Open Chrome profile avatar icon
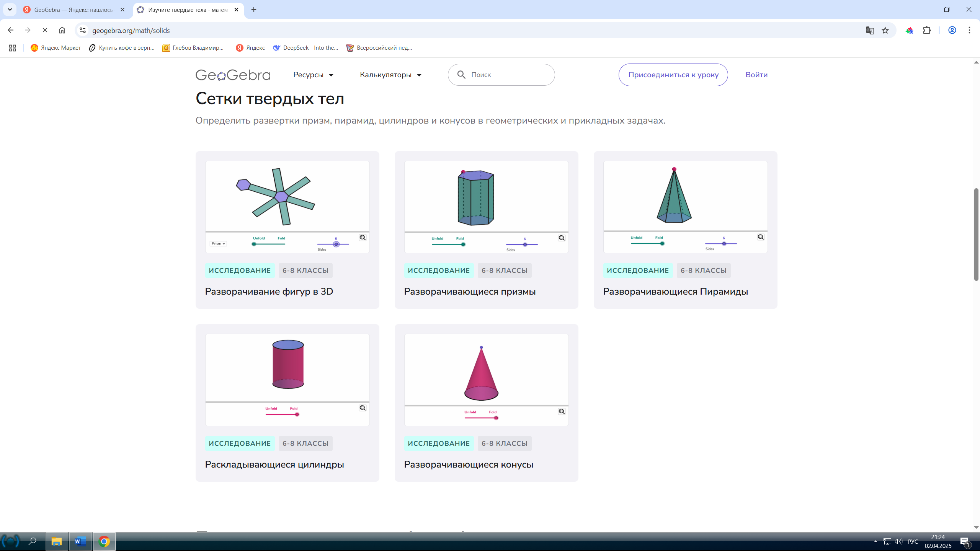The width and height of the screenshot is (980, 551). [x=952, y=30]
